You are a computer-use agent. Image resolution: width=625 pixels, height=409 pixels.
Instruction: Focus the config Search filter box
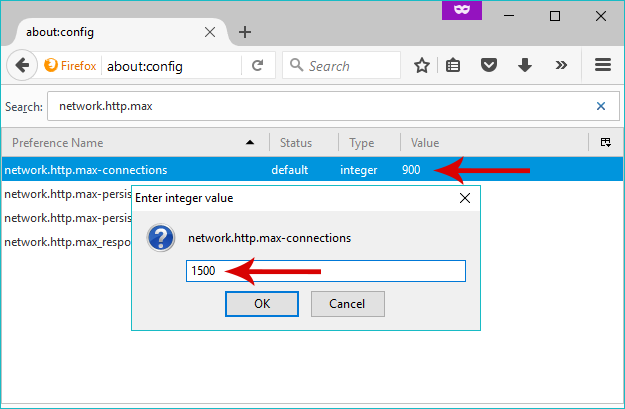[333, 106]
